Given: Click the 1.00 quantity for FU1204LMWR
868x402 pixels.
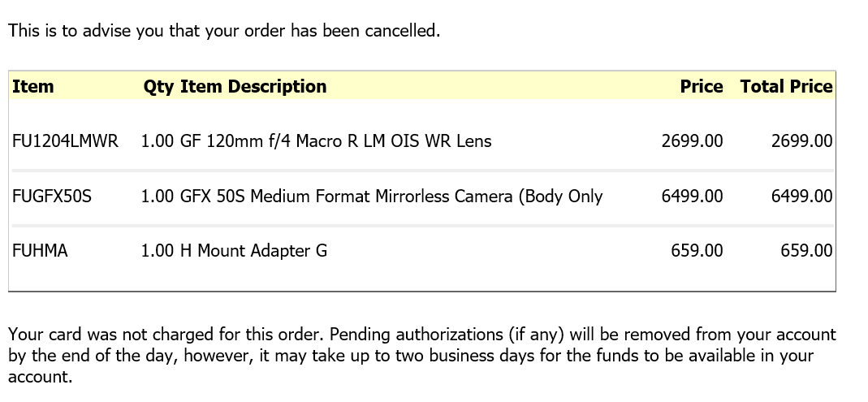Looking at the screenshot, I should point(158,141).
